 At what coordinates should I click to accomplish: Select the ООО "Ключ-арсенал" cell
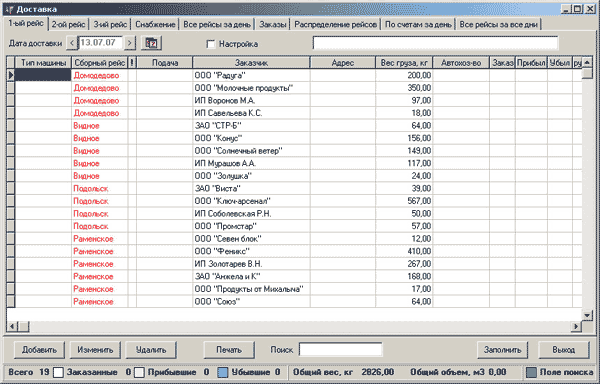251,201
